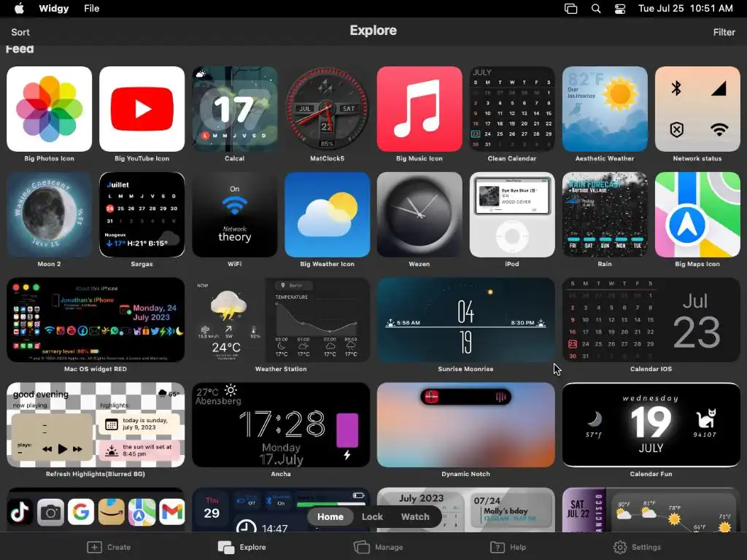Select the Rain forecast widget
747x560 pixels.
click(605, 215)
